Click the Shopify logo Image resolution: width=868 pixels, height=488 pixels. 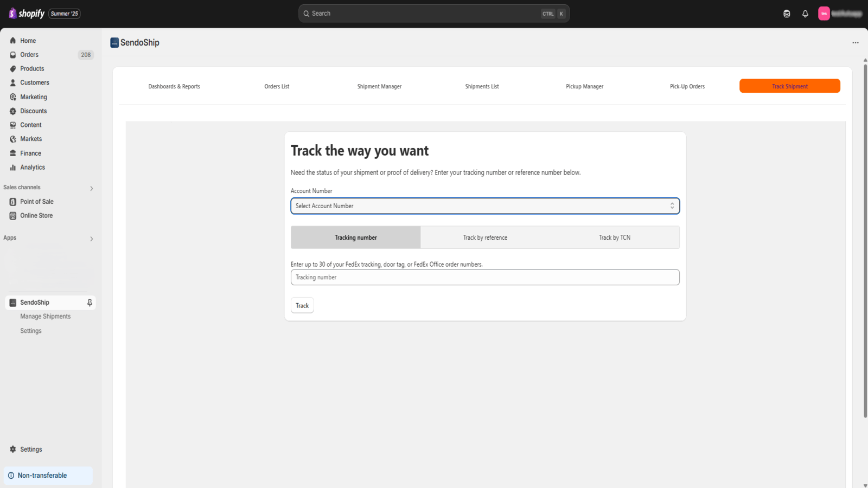point(27,14)
